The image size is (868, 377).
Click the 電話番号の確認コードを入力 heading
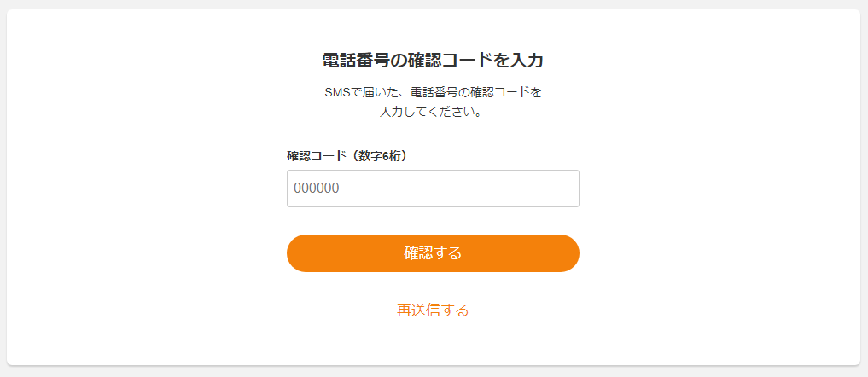point(433,61)
